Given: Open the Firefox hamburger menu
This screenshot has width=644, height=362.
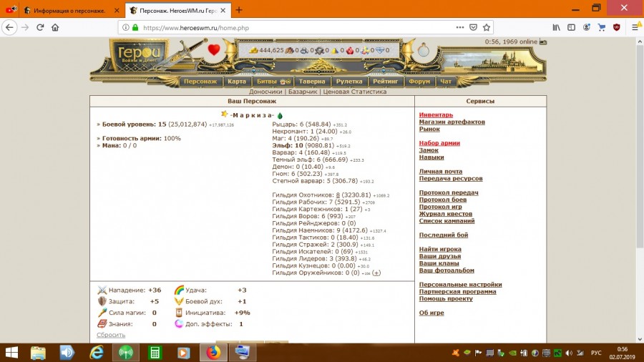Looking at the screenshot, I should 633,27.
